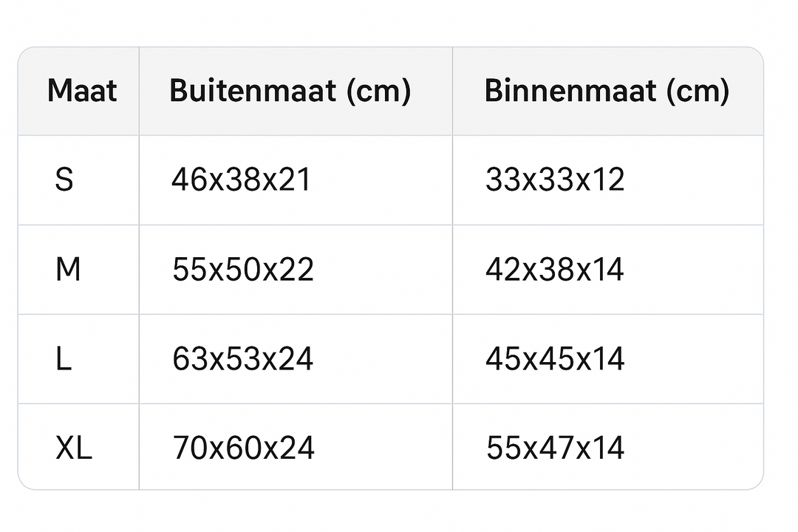Click the Binnenmaat (cm) column header
The image size is (798, 532).
[607, 91]
